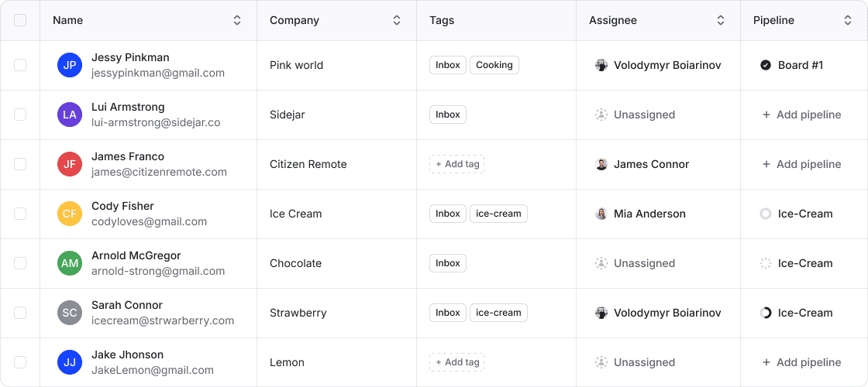Click Mia Anderson's assignee avatar
The height and width of the screenshot is (387, 868).
click(x=601, y=214)
